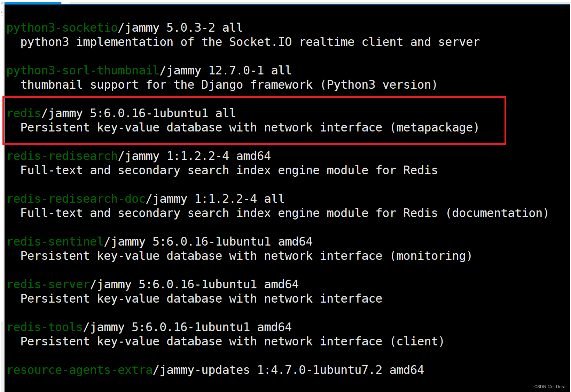Select the redis-sentinel package name
Viewport: 571px width, 392px height.
tap(55, 242)
